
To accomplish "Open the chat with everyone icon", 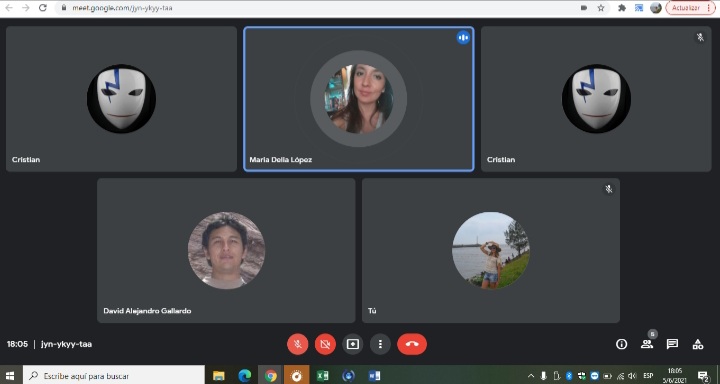I will click(x=672, y=344).
